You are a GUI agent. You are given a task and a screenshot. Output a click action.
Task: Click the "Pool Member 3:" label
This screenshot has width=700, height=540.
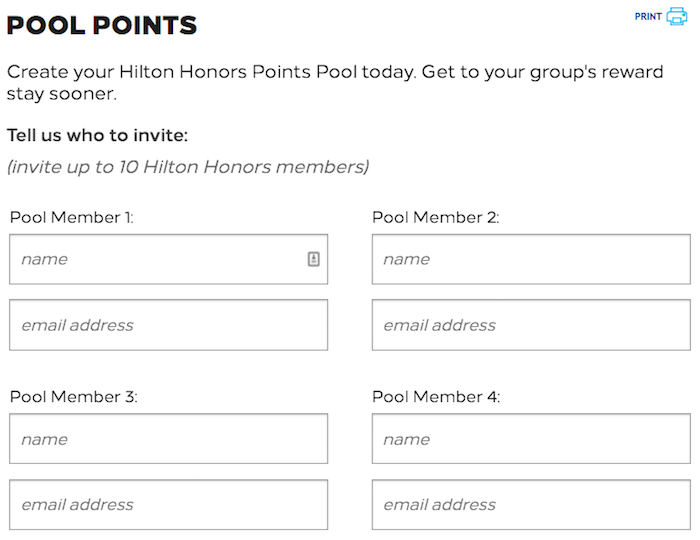coord(73,397)
